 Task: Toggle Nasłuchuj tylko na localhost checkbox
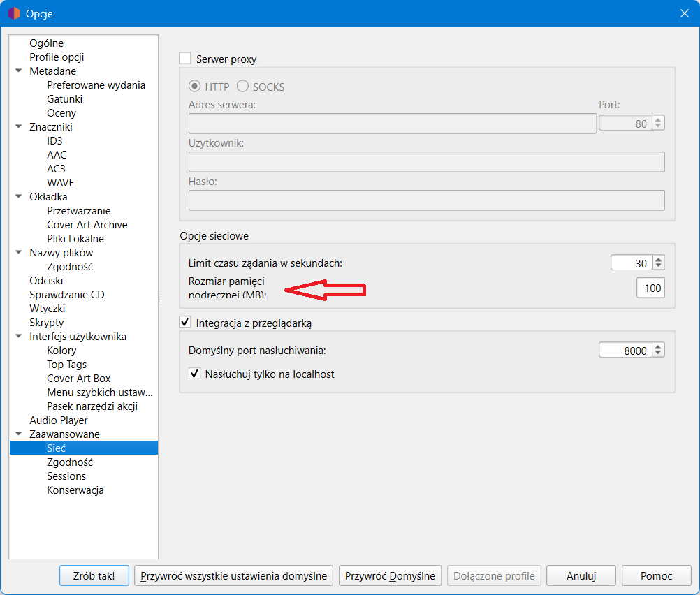pos(195,374)
